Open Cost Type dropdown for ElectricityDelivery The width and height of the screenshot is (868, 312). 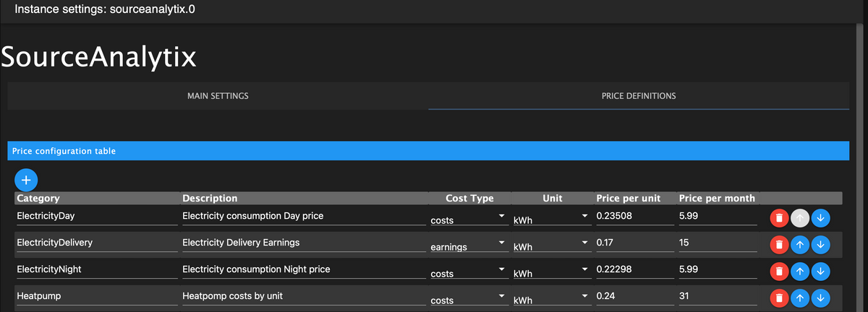tap(468, 245)
